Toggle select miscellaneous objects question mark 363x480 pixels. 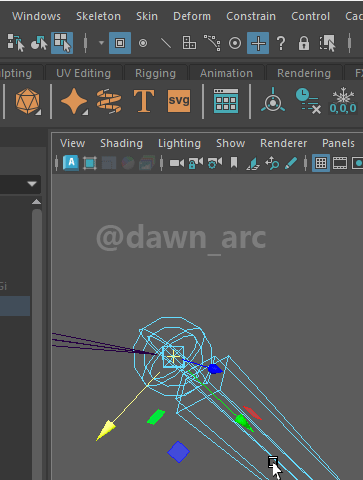281,43
